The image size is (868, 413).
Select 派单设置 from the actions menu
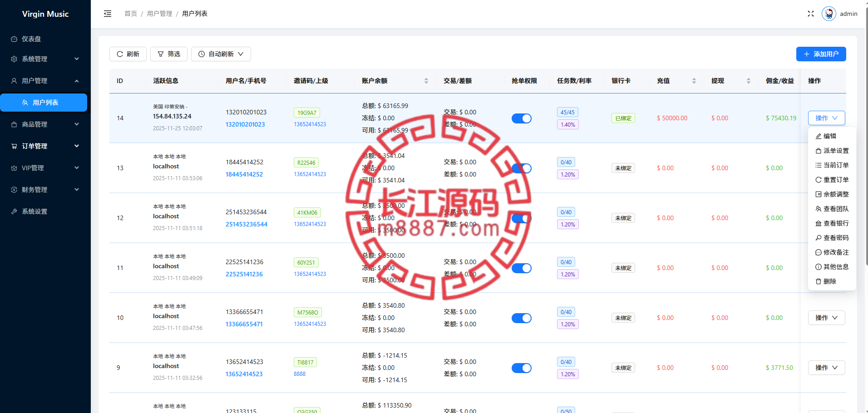(832, 151)
